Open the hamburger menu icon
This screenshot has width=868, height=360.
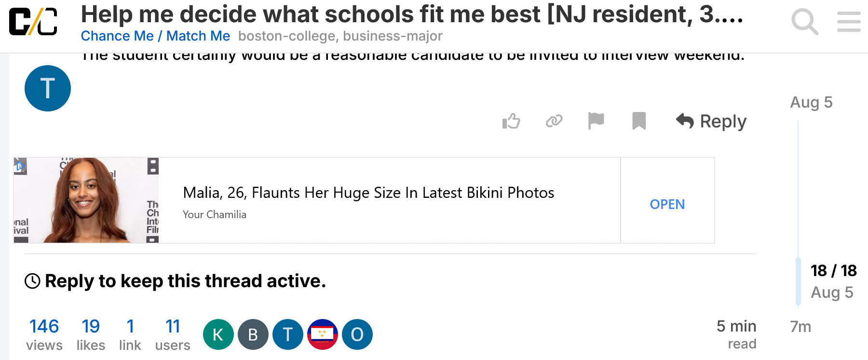pyautogui.click(x=849, y=22)
